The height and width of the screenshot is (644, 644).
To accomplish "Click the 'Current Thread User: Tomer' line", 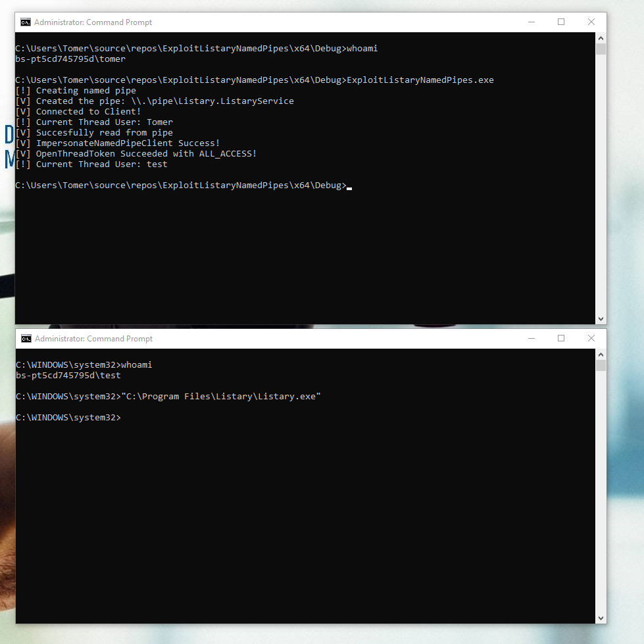I will [x=94, y=122].
